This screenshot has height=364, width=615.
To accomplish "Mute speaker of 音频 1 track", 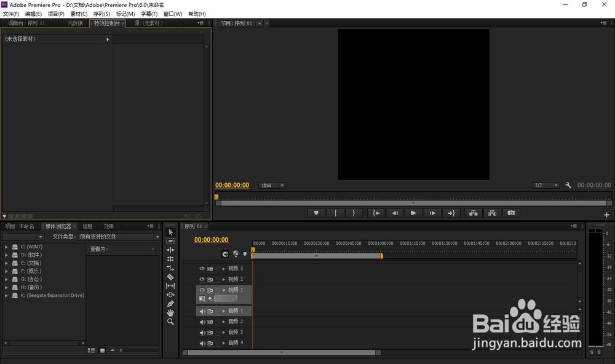I will (x=202, y=311).
